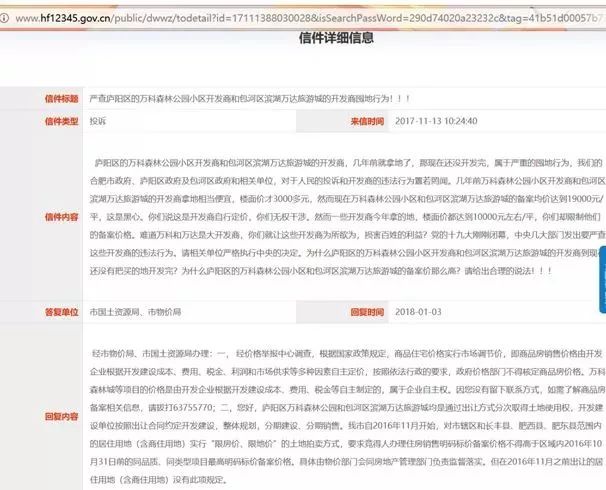The image size is (606, 490).
Task: Click the phone number 63755770 in reply
Action: pyautogui.click(x=191, y=407)
